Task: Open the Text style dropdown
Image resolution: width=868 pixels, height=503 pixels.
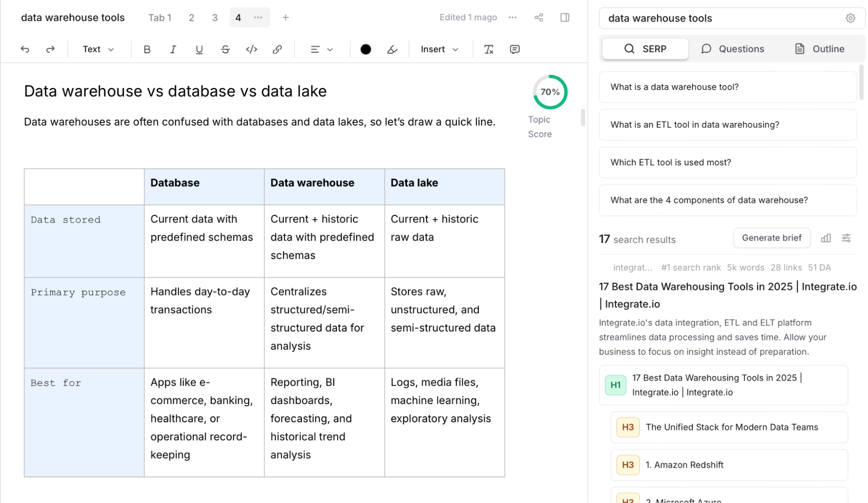Action: coord(98,50)
